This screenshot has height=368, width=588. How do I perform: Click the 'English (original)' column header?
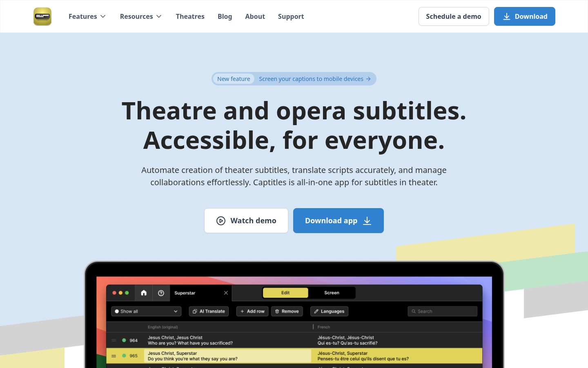(x=163, y=327)
